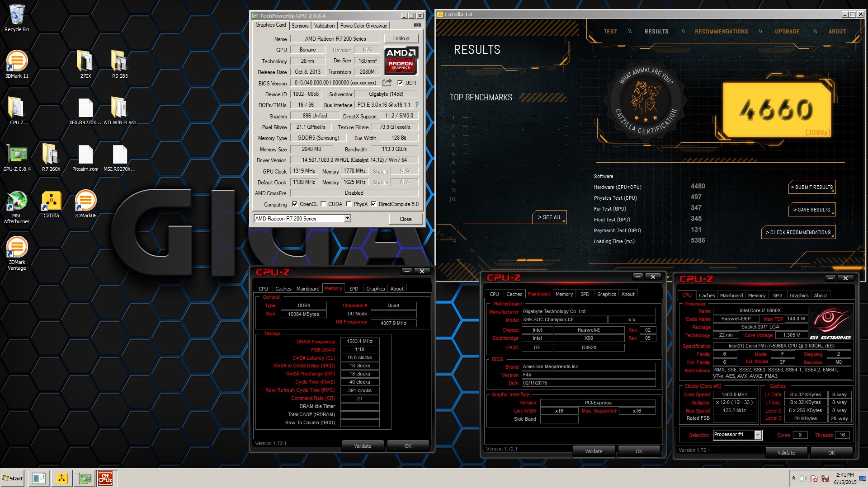Click the bus interface question mark icon
Screen dimensions: 868x488
[x=417, y=105]
